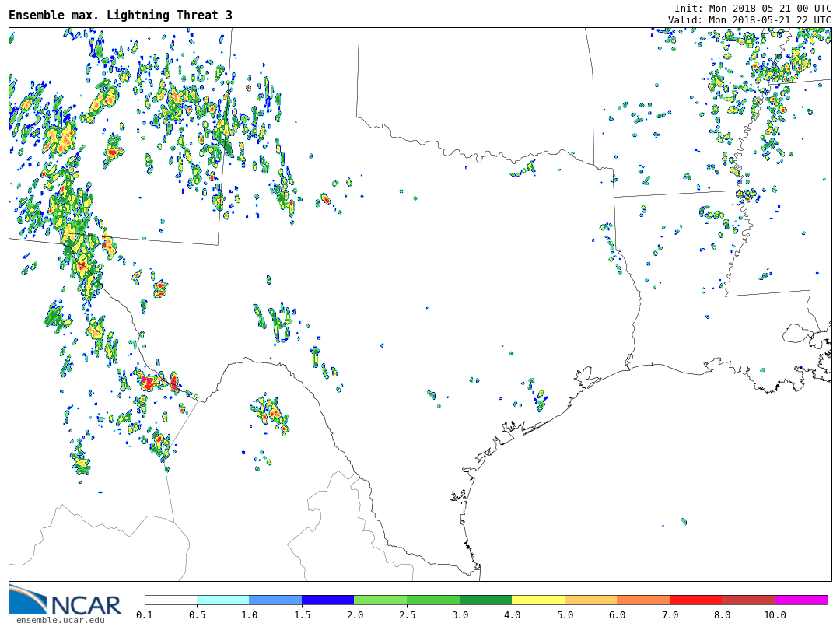Select the white colorbar segment
The height and width of the screenshot is (630, 840).
170,600
